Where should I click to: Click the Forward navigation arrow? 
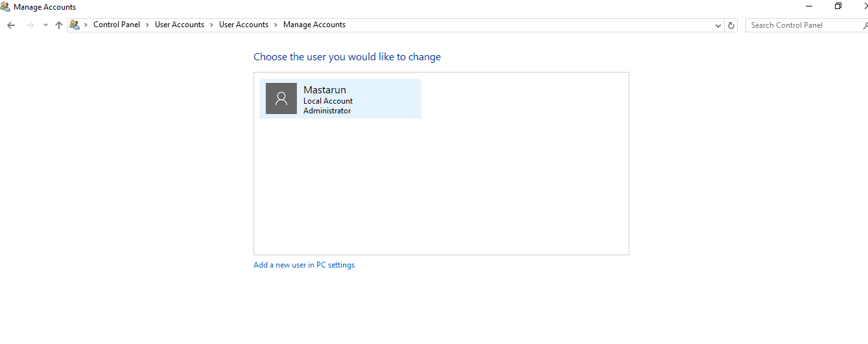[x=30, y=25]
